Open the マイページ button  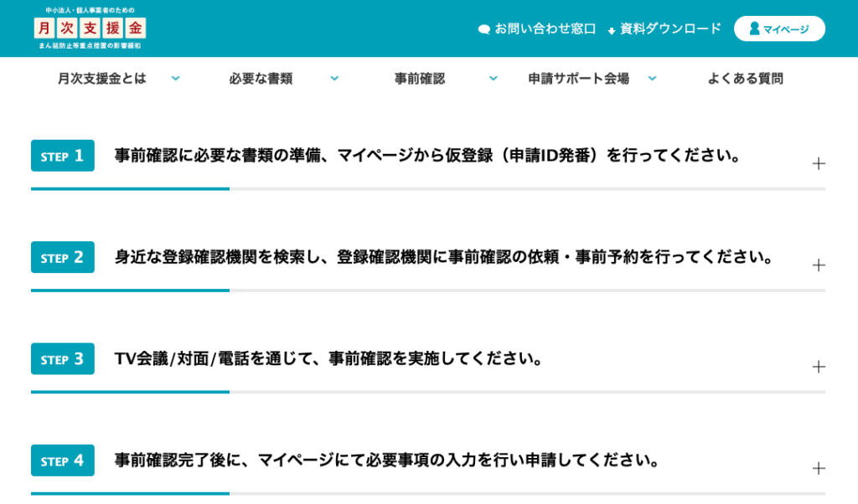coord(779,28)
